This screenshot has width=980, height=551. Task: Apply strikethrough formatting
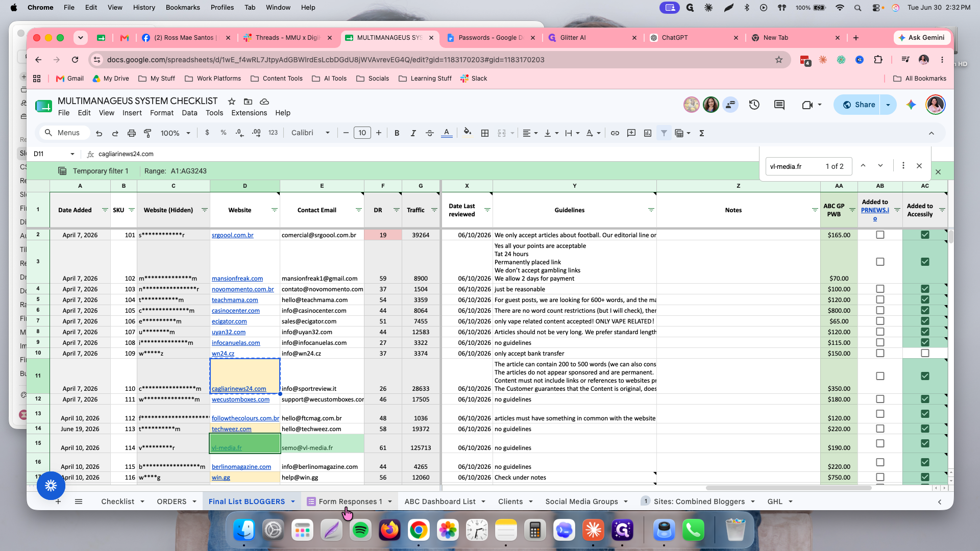click(429, 133)
